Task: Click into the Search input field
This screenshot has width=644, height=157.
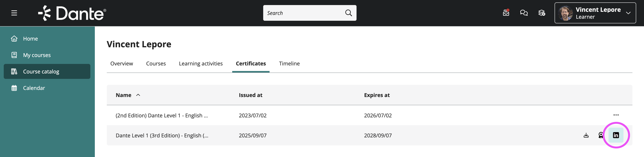Action: pos(303,13)
